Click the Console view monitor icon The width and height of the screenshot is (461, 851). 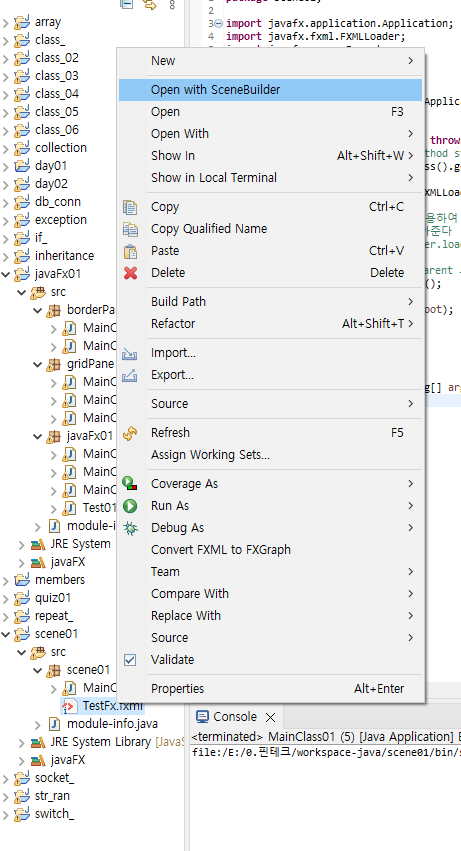point(202,716)
